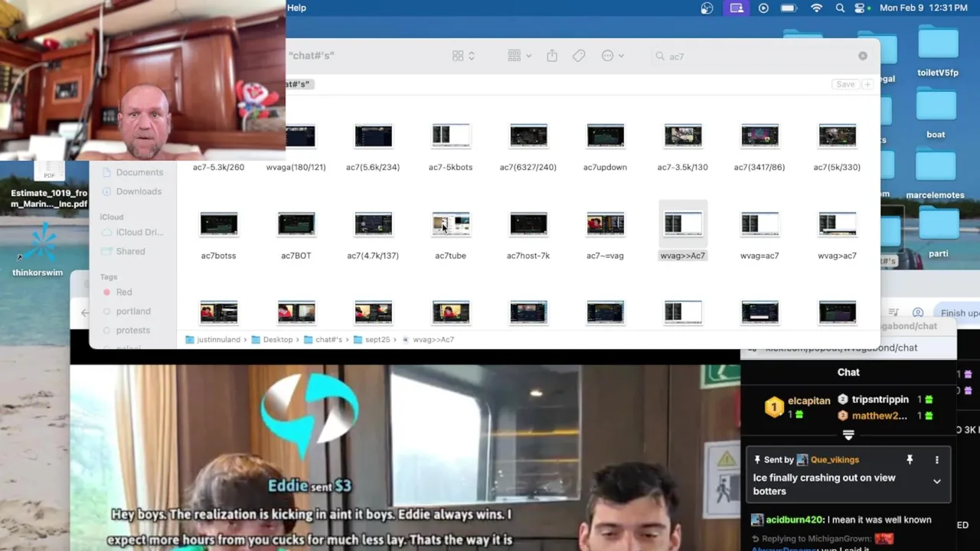980x551 pixels.
Task: Click the Finder search field containing ac7
Action: 761,56
